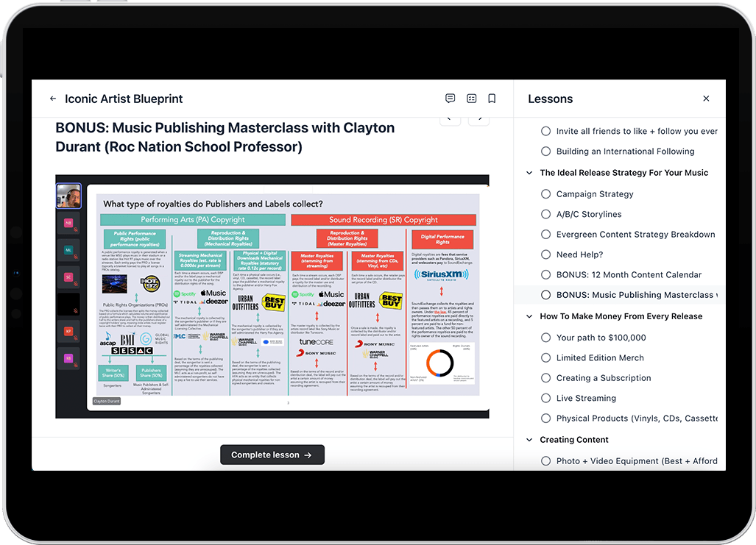Select the SC participant tile in the video
Image resolution: width=756 pixels, height=545 pixels.
click(68, 277)
